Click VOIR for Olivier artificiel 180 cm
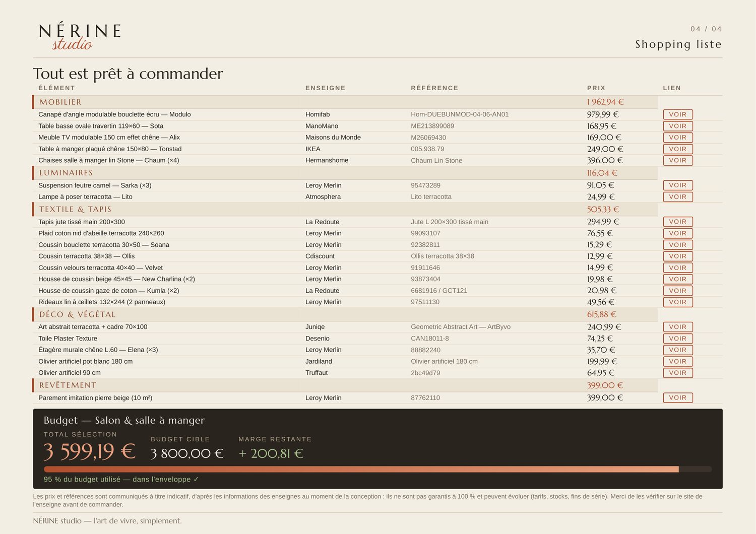Screen dimensions: 756x534 pos(678,361)
